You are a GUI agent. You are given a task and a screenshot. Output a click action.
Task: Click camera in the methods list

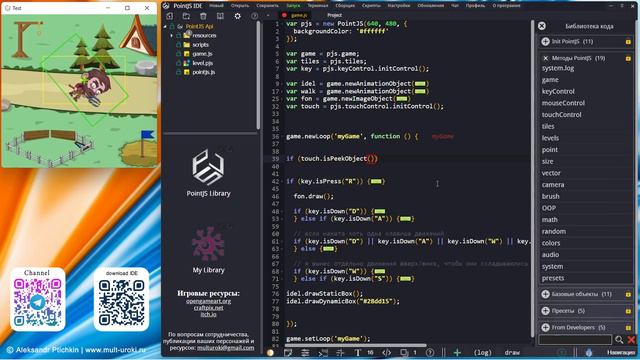click(x=553, y=185)
